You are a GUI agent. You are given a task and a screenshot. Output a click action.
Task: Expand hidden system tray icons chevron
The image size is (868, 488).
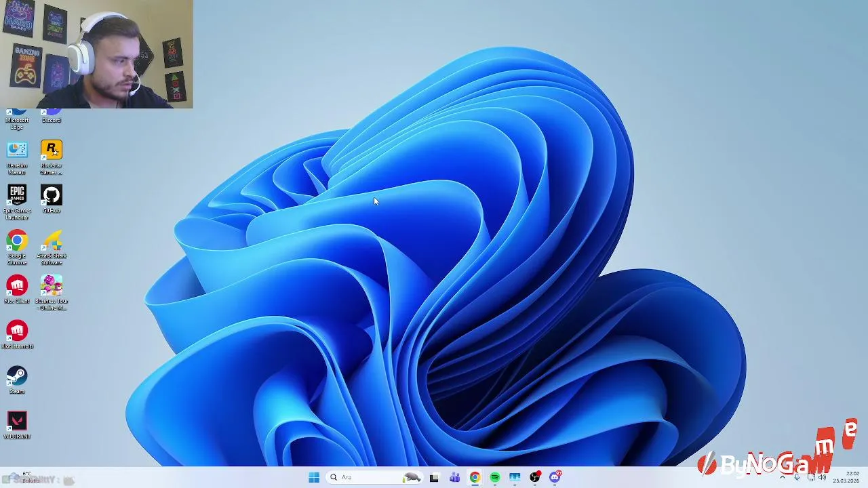point(783,477)
